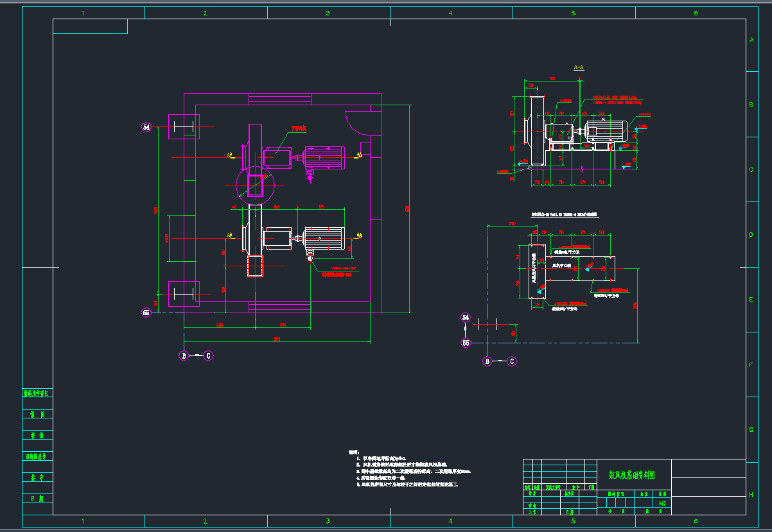Click the foundation plan subtitle text
Viewport: 772px width, 532px height.
click(x=564, y=216)
